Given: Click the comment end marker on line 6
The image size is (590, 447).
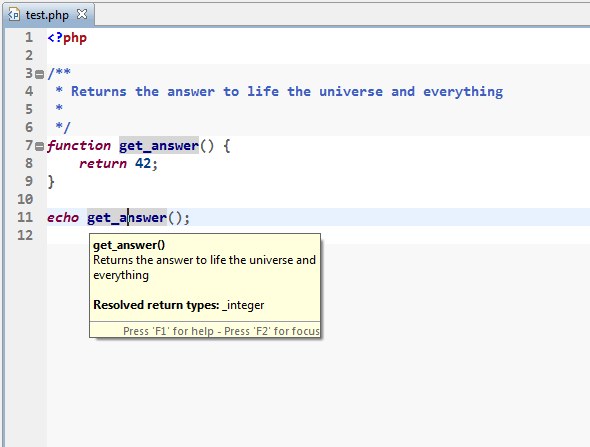Looking at the screenshot, I should coord(63,127).
